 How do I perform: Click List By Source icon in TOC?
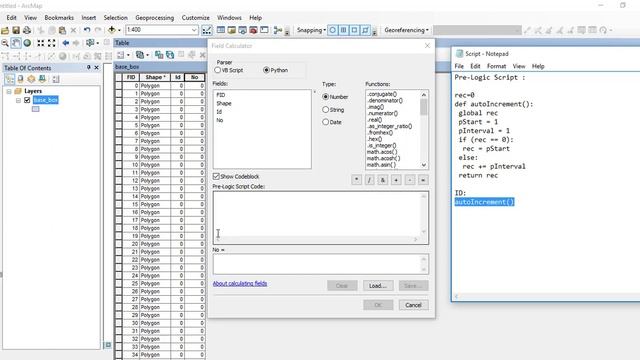pos(20,79)
